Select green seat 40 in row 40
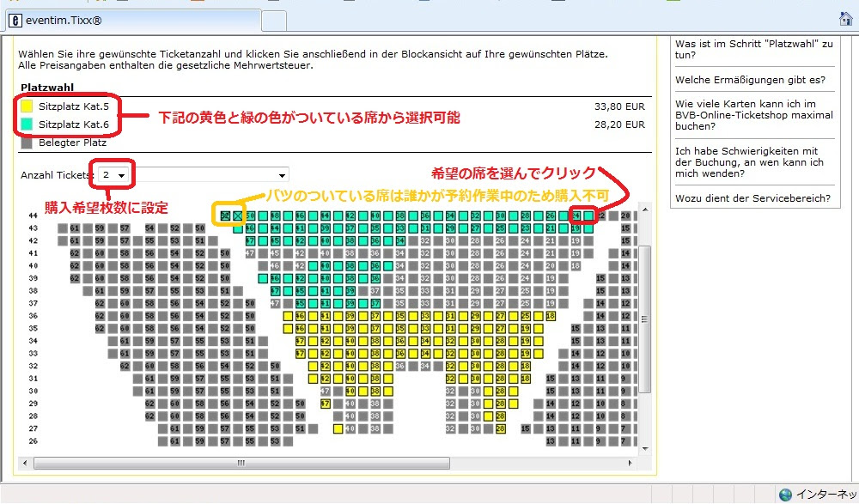This screenshot has width=859, height=504. point(326,265)
